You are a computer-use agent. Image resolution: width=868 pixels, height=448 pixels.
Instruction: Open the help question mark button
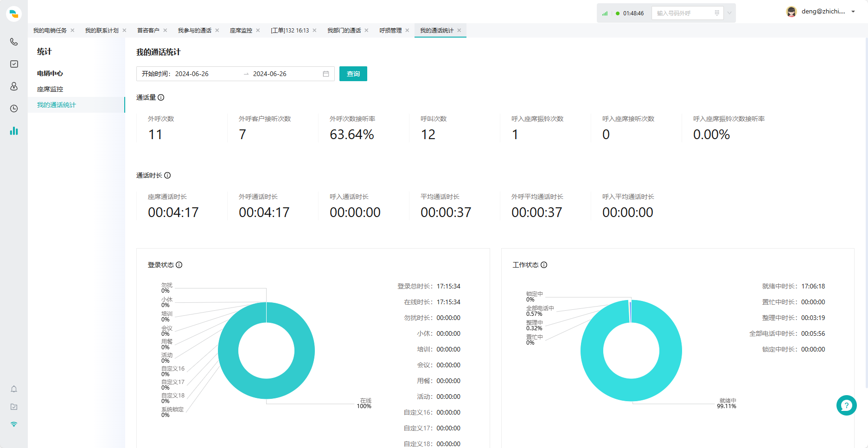pyautogui.click(x=847, y=405)
